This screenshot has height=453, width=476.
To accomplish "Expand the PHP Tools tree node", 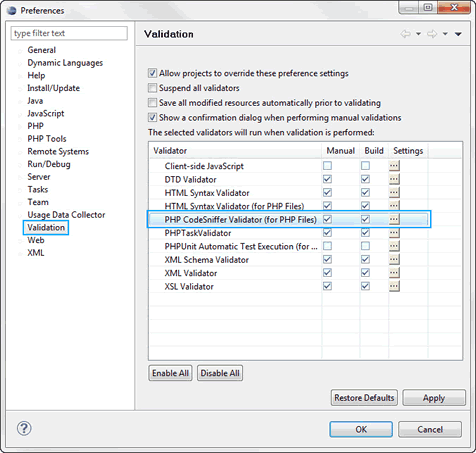I will pyautogui.click(x=20, y=139).
